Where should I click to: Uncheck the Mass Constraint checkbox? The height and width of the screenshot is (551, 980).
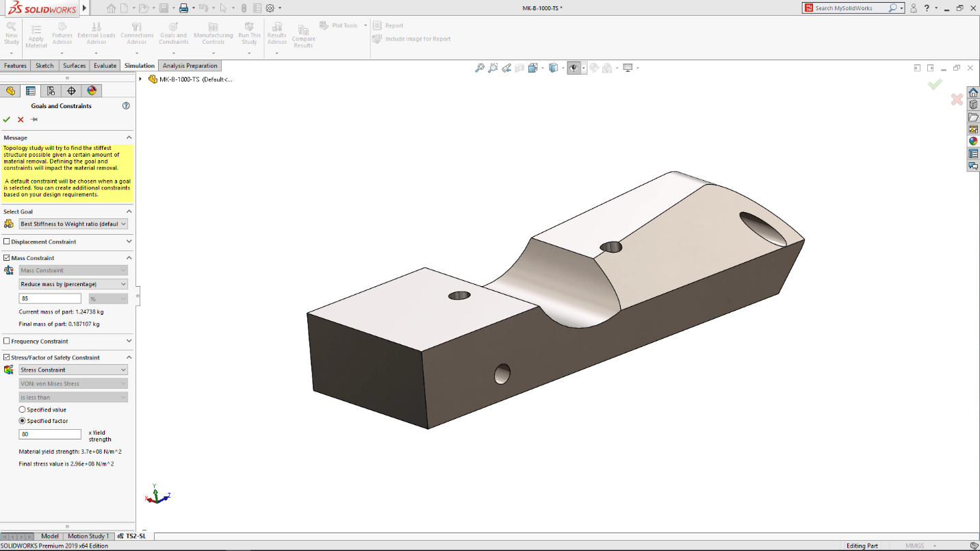tap(5, 257)
